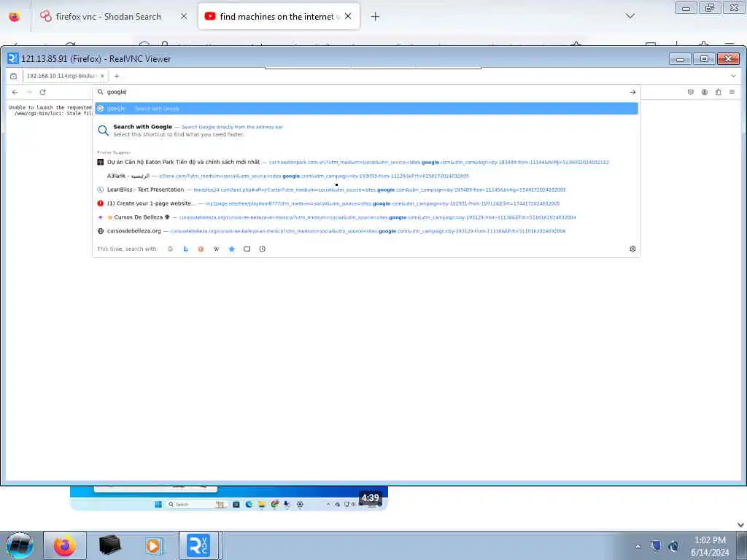The height and width of the screenshot is (560, 747).
Task: Open Pocket save icon in remote toolbar
Action: tap(690, 92)
